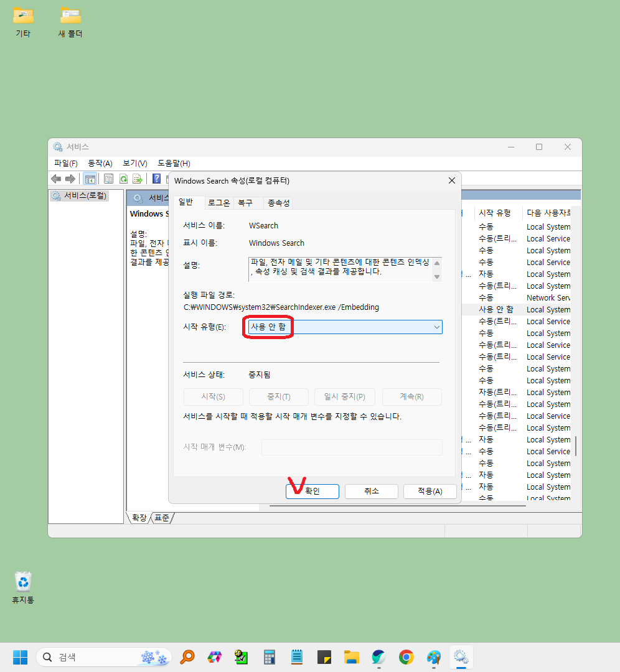Screen dimensions: 620x672
Task: Switch to the 일반 tab
Action: point(186,202)
